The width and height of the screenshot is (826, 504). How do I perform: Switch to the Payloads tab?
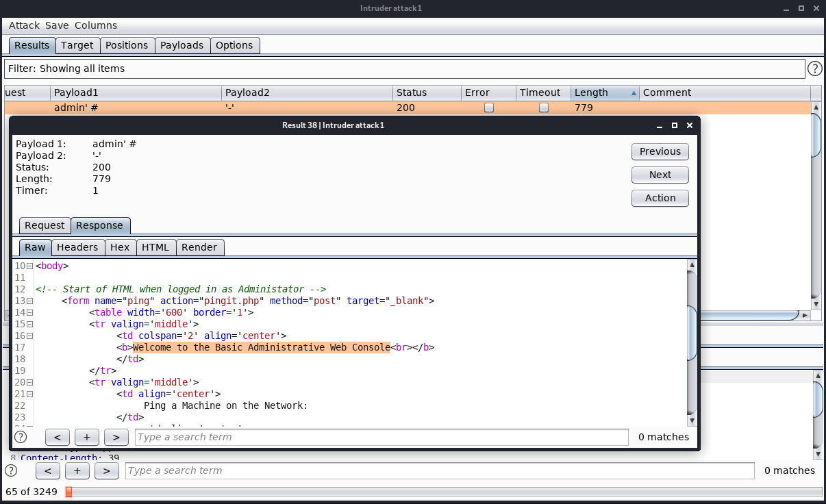[x=182, y=45]
